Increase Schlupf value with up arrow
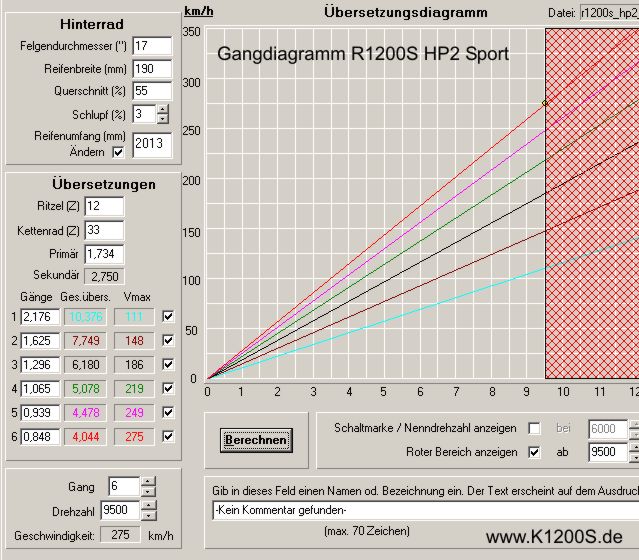 click(163, 109)
